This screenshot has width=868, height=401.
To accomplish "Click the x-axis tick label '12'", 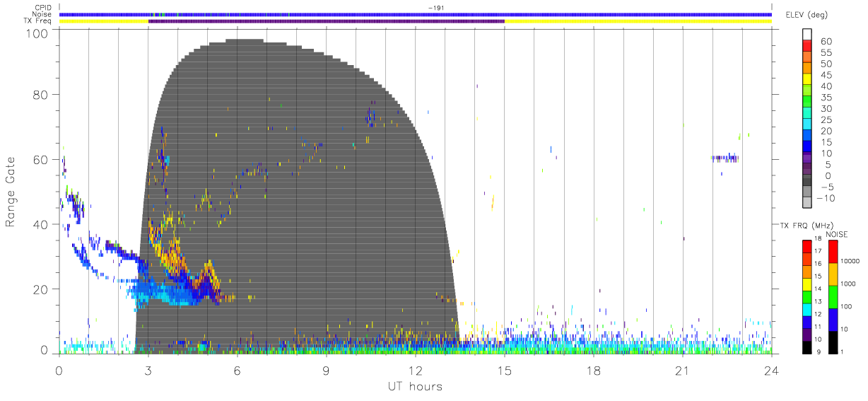I will click(x=415, y=371).
